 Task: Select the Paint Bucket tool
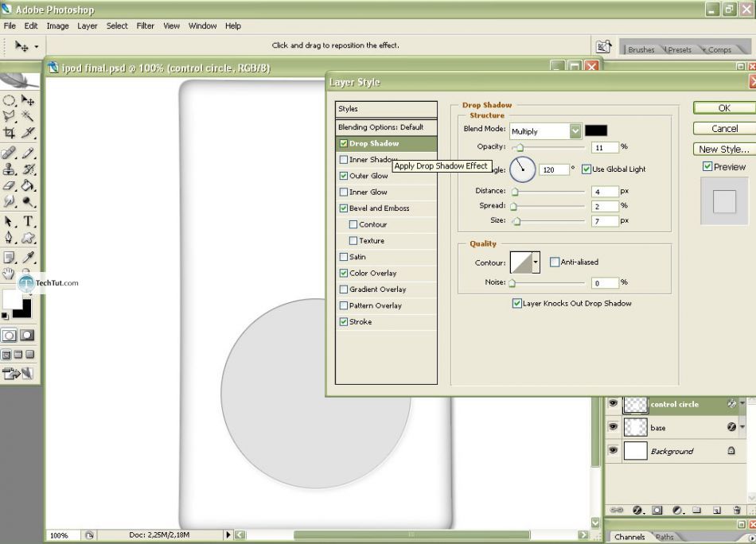pos(28,185)
